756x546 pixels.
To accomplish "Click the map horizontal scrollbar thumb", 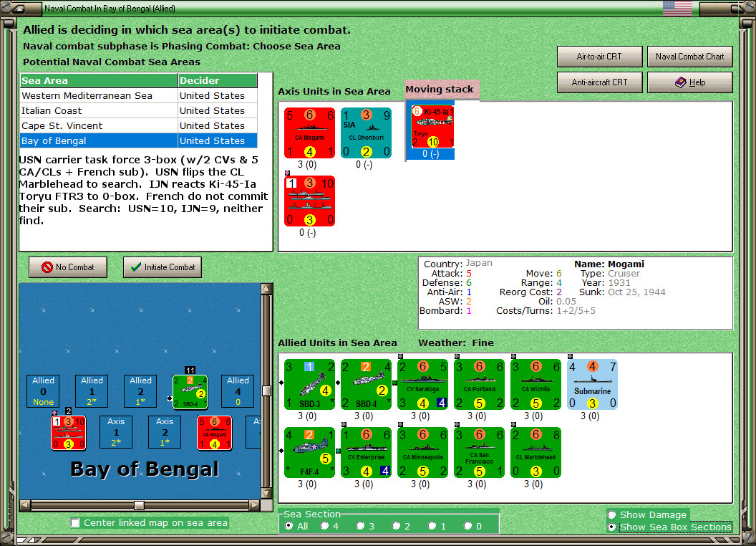I will (x=139, y=505).
